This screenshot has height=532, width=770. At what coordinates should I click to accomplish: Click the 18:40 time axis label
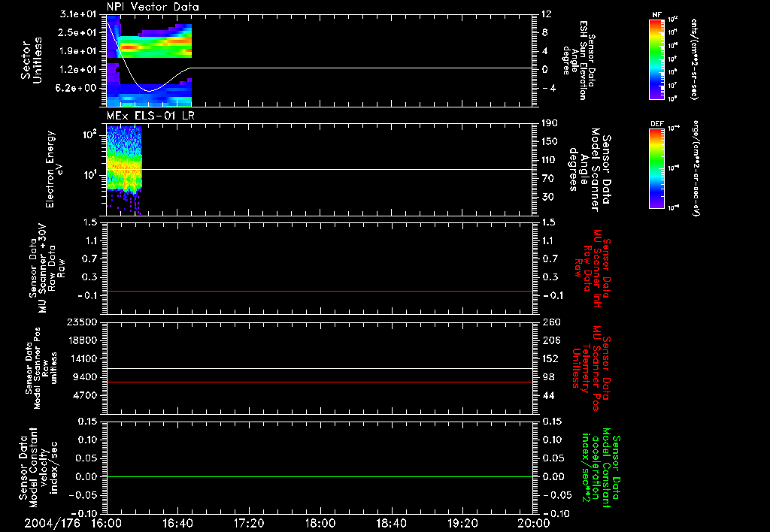[391, 523]
